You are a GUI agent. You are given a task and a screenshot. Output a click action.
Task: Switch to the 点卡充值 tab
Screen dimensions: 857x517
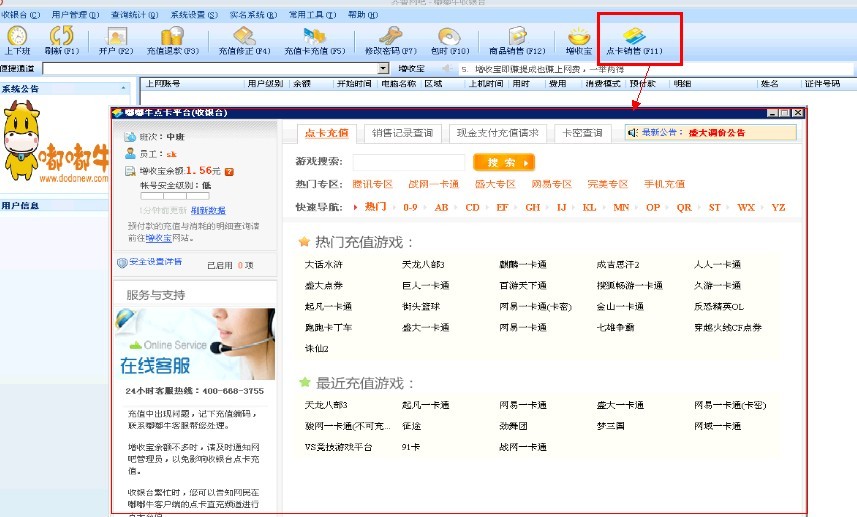click(326, 133)
